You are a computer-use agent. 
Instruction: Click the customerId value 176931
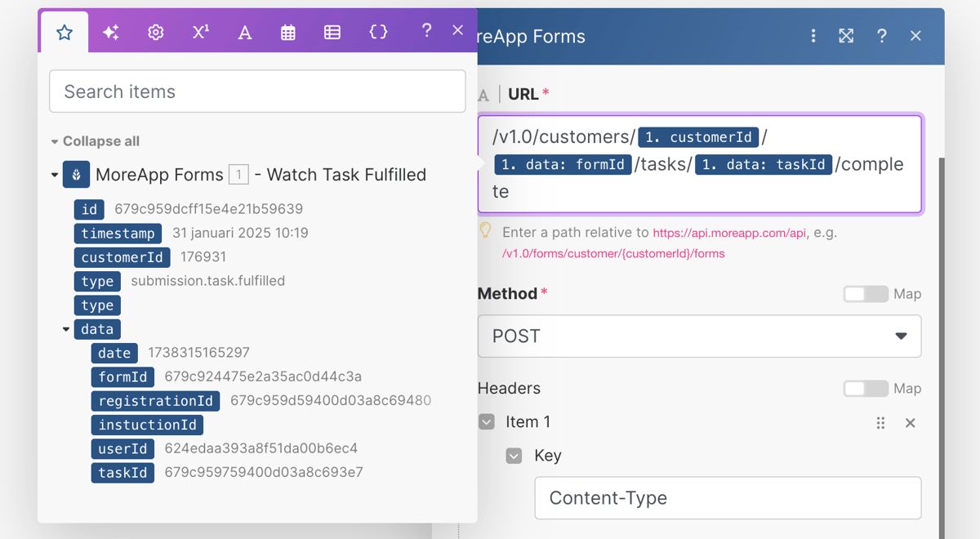point(203,256)
